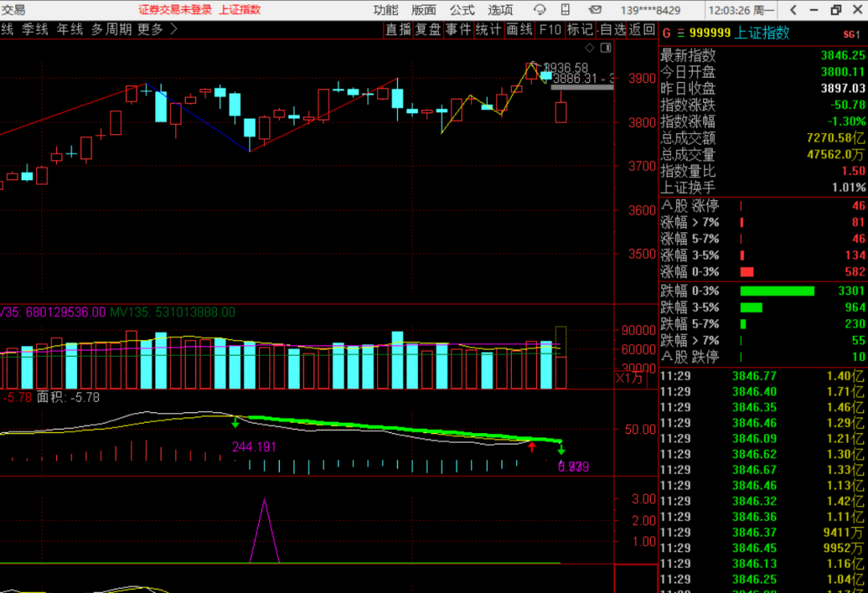Click the green down arrow at MACD end
868x593 pixels.
pyautogui.click(x=561, y=449)
